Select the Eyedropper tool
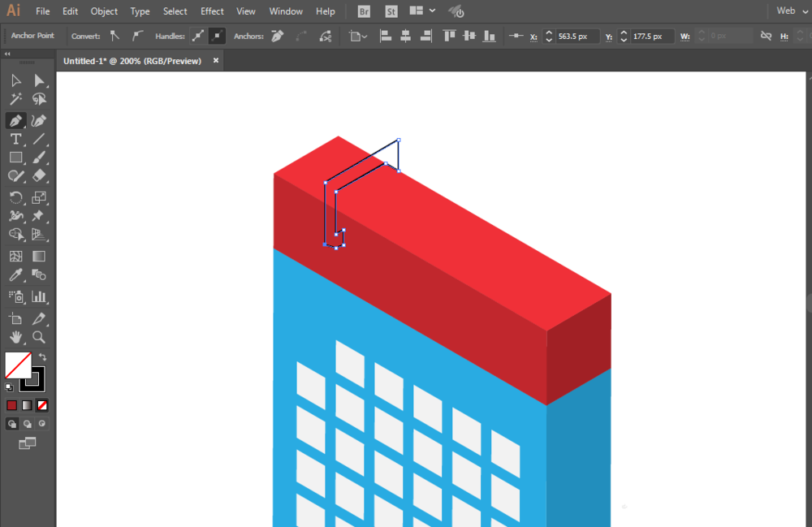The image size is (812, 527). point(15,276)
